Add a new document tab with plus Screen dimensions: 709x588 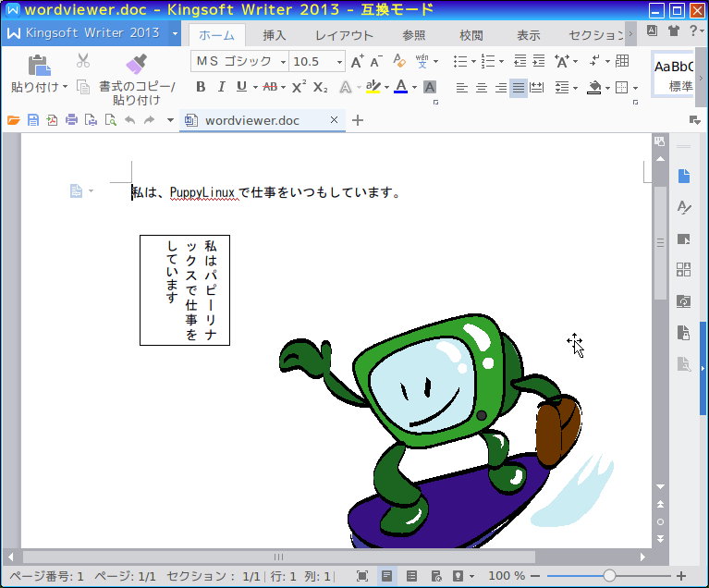358,120
